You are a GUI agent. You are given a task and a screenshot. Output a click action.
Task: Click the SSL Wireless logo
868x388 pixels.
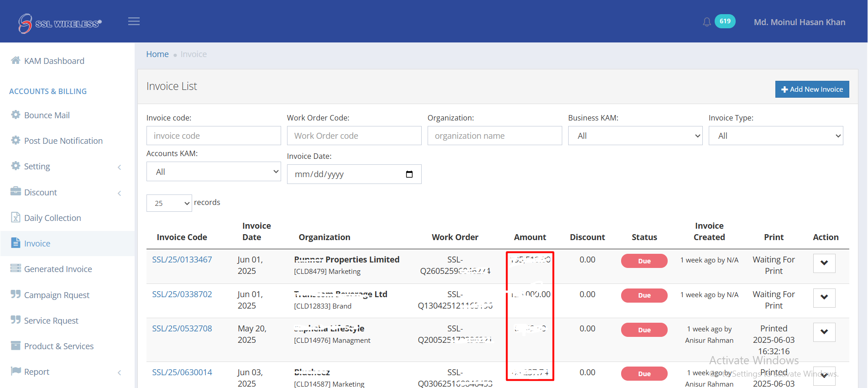60,23
